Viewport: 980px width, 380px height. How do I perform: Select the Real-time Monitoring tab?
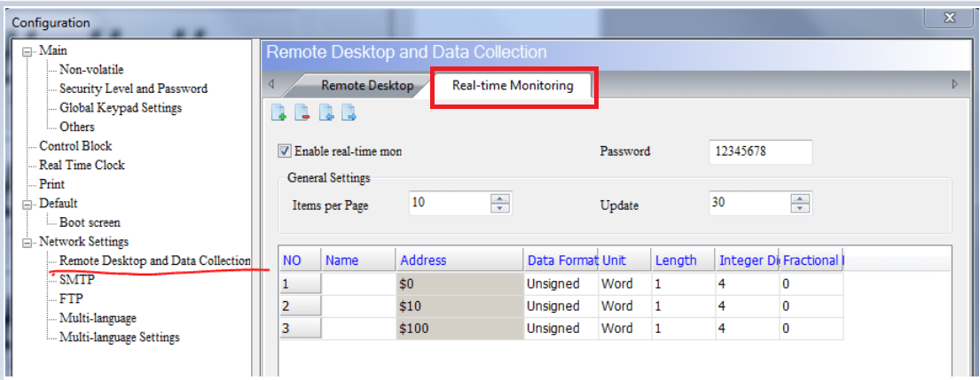[x=513, y=86]
